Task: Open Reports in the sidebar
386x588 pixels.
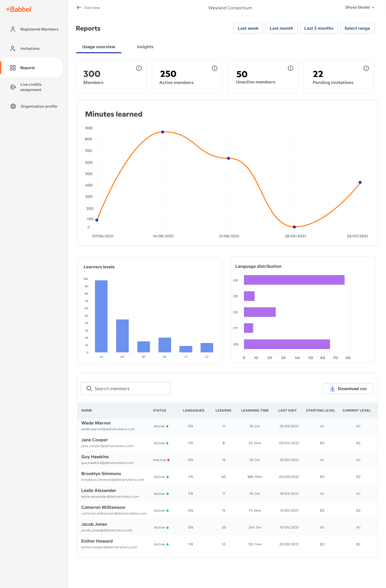Action: [x=31, y=68]
